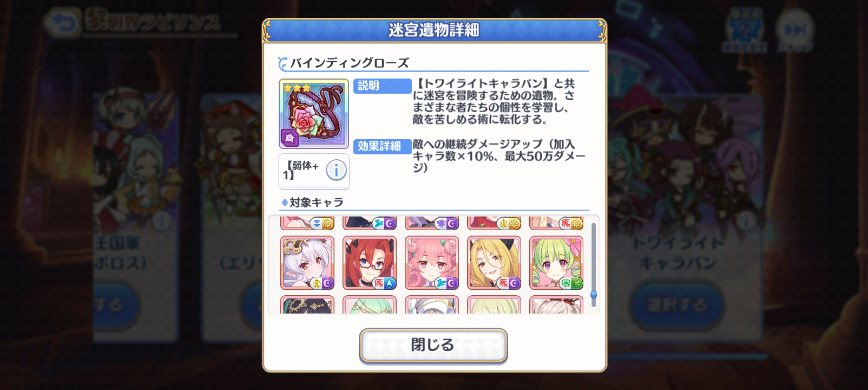Click the purple badge on the relic icon
The image size is (868, 390).
(x=290, y=138)
